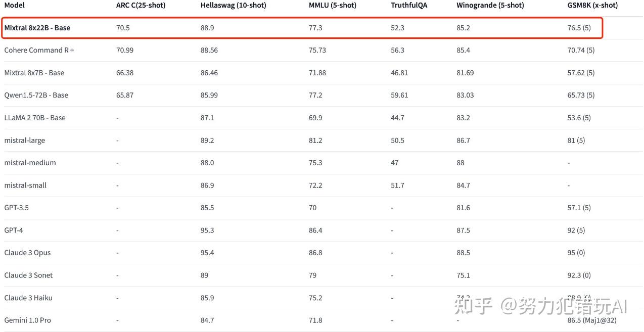Image resolution: width=644 pixels, height=332 pixels.
Task: Click the Zhihu logo watermark
Action: 473,306
